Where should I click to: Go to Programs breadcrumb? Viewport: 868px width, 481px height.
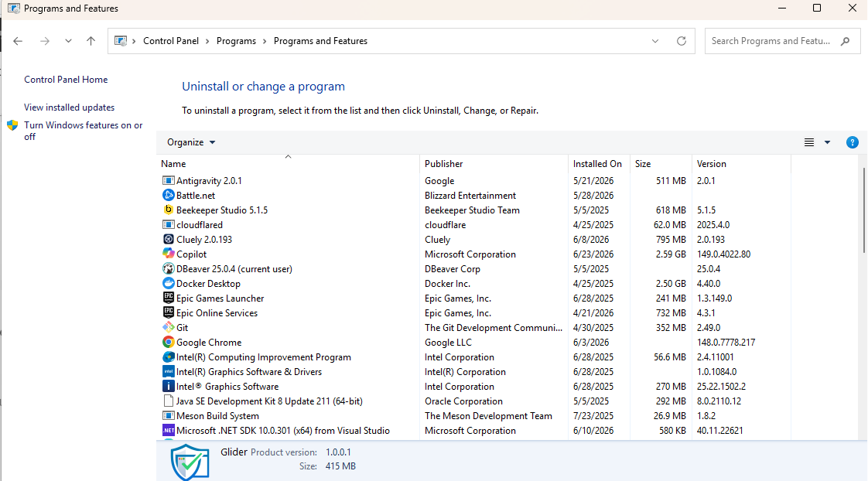click(237, 41)
